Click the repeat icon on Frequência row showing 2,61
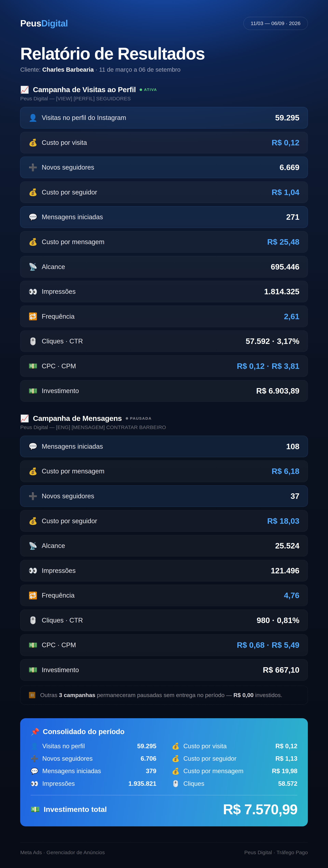This screenshot has width=328, height=868. coord(33,316)
